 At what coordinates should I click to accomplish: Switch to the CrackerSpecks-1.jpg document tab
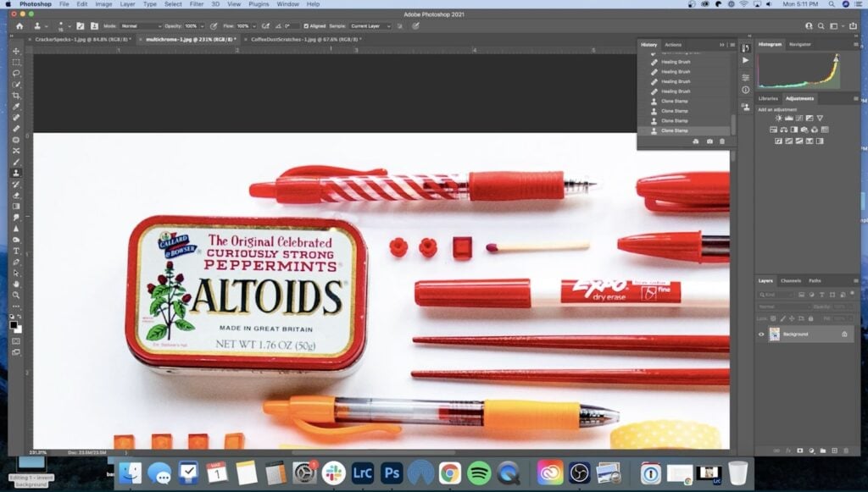[83, 39]
